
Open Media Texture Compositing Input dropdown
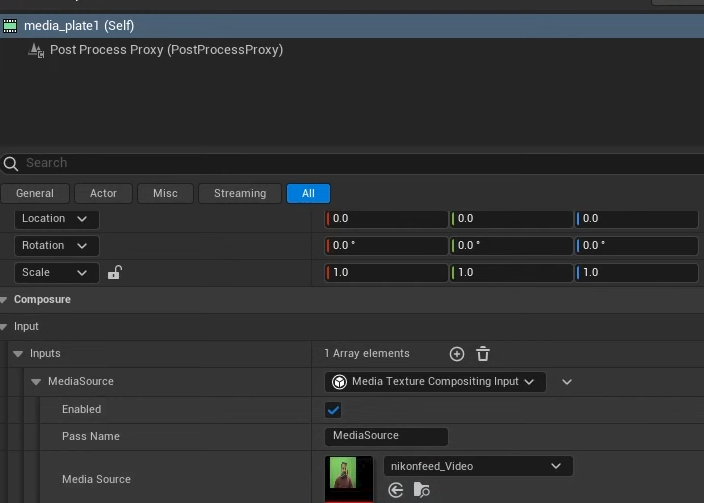pos(435,382)
